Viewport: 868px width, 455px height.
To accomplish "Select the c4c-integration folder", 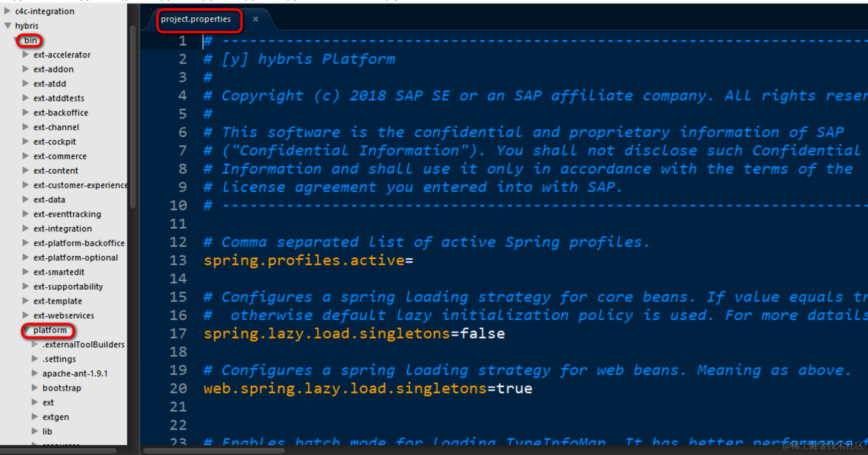I will click(44, 11).
